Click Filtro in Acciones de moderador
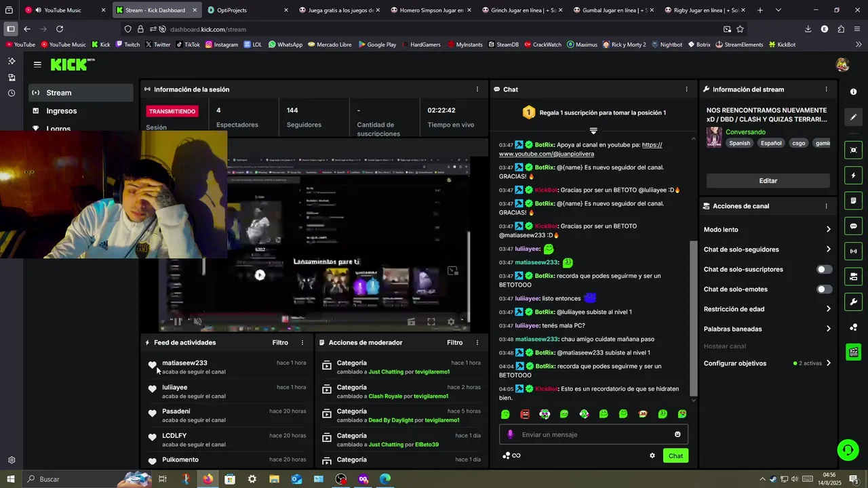Image resolution: width=868 pixels, height=488 pixels. click(x=455, y=343)
